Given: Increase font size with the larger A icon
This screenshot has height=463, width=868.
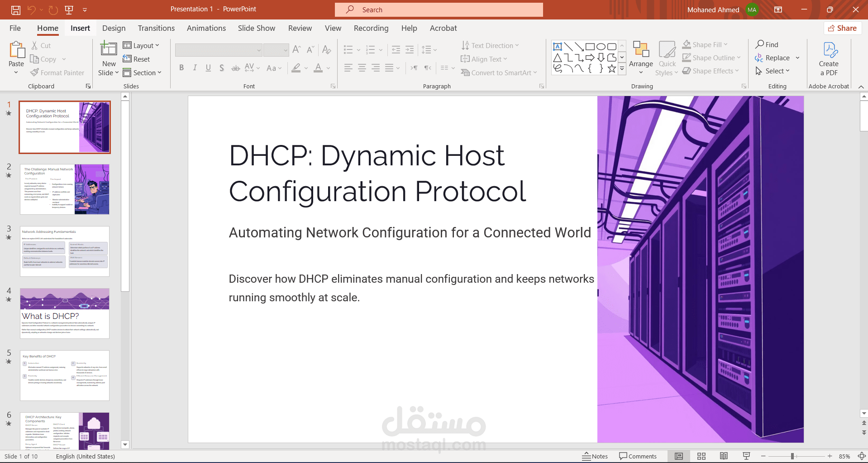Looking at the screenshot, I should (297, 49).
